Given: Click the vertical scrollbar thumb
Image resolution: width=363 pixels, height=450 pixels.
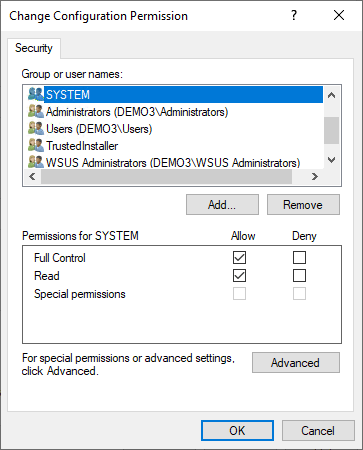Looking at the screenshot, I should 331,130.
